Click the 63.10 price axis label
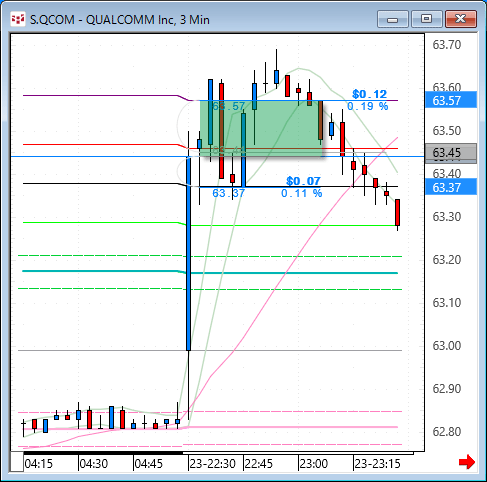The height and width of the screenshot is (482, 487). pos(447,303)
